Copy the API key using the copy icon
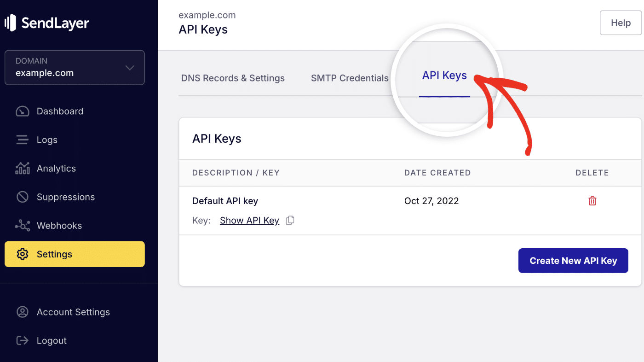Viewport: 644px width, 362px height. [x=290, y=220]
